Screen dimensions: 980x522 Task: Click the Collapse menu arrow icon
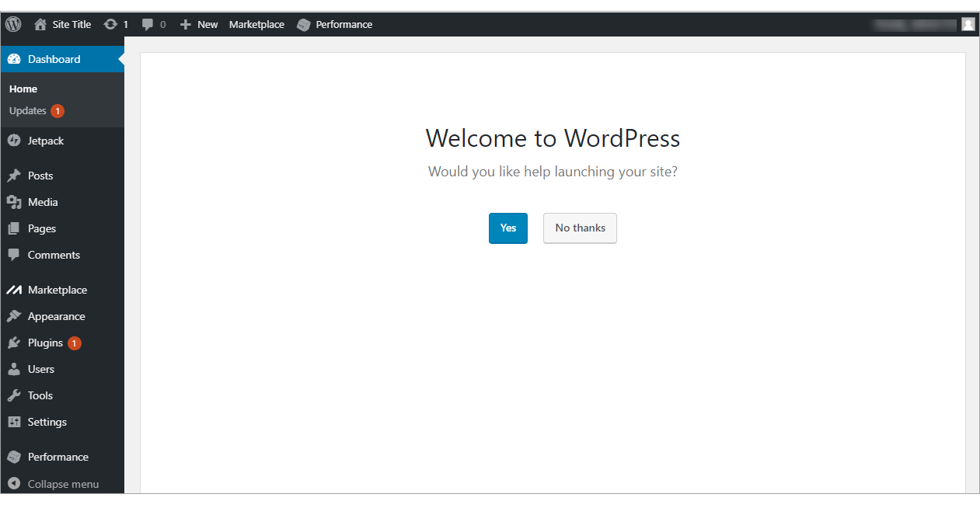pos(14,484)
